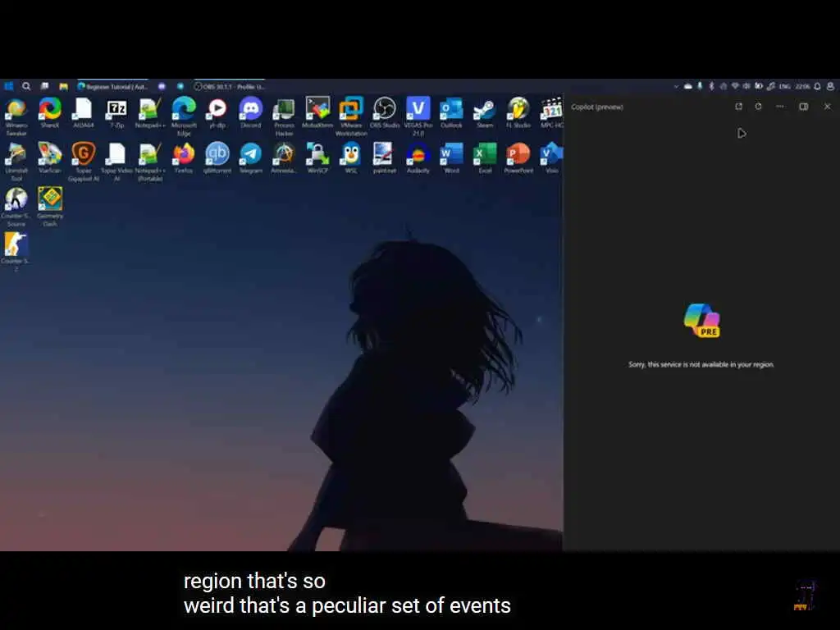Select the Audacity desktop icon
The width and height of the screenshot is (840, 630).
pyautogui.click(x=418, y=158)
